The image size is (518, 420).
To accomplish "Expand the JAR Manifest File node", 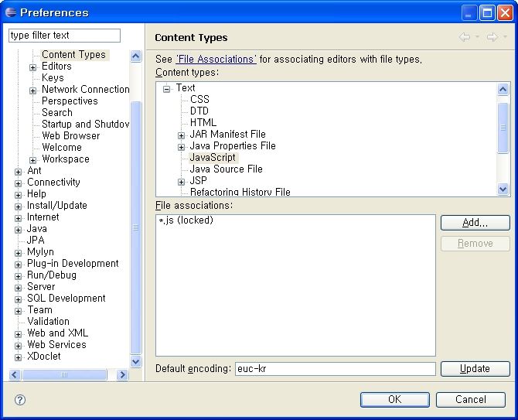I will point(181,135).
